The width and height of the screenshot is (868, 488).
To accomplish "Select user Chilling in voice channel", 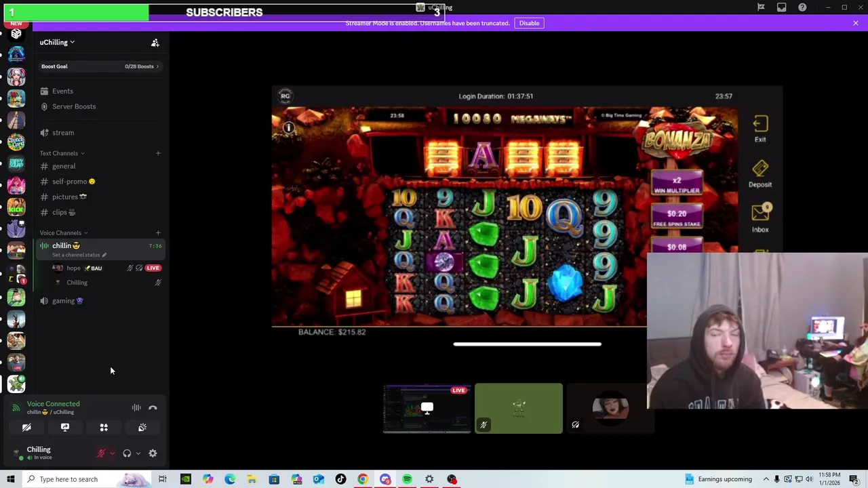I will point(77,283).
